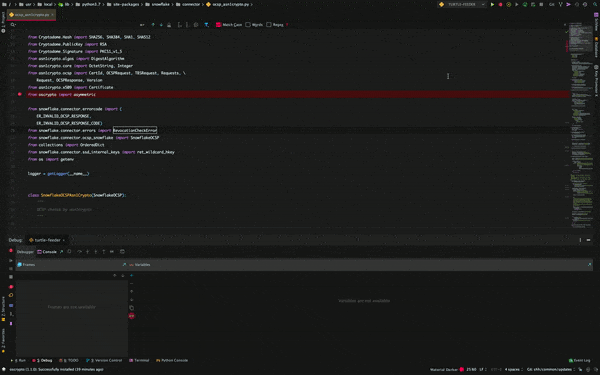
Task: Open the Version Control tool window tab
Action: tap(104, 360)
